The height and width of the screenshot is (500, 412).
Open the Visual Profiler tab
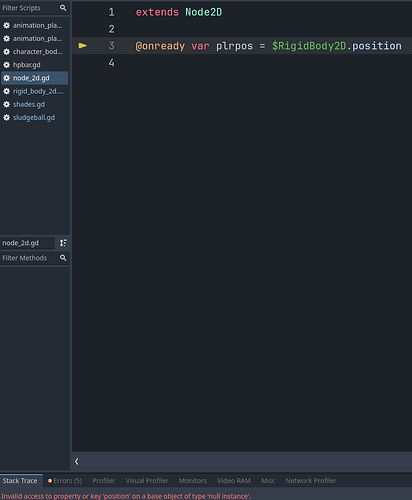(147, 481)
